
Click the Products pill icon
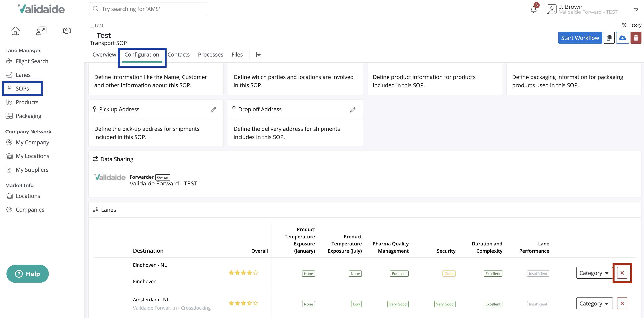(x=9, y=102)
